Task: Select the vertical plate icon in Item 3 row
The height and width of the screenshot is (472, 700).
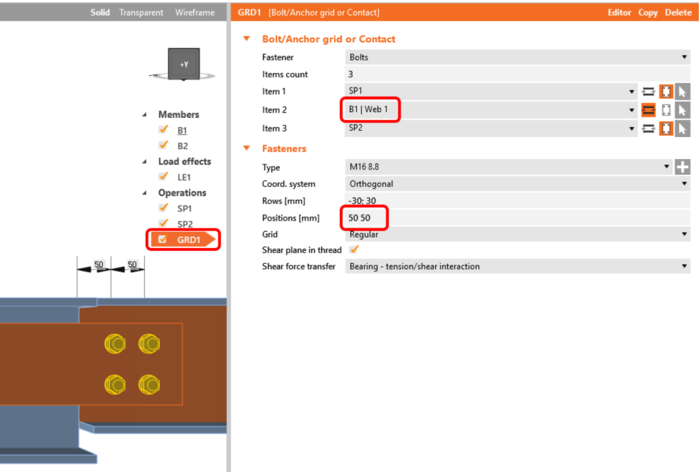Action: pyautogui.click(x=666, y=129)
